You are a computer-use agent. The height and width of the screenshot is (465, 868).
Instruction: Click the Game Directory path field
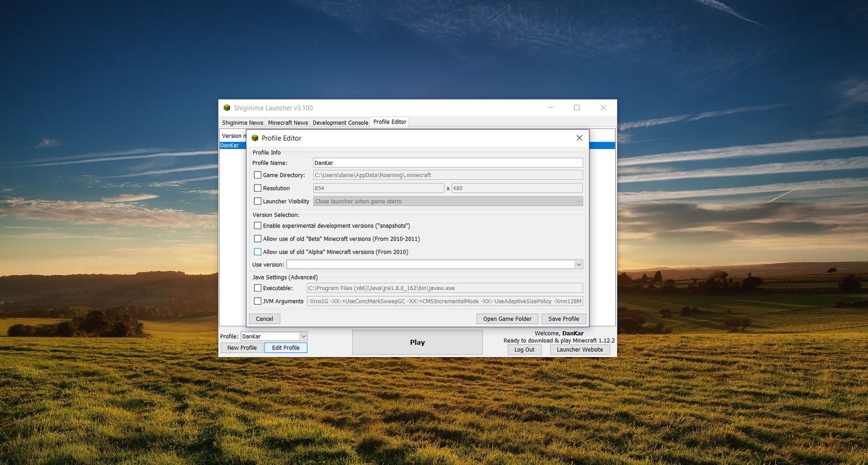(448, 175)
